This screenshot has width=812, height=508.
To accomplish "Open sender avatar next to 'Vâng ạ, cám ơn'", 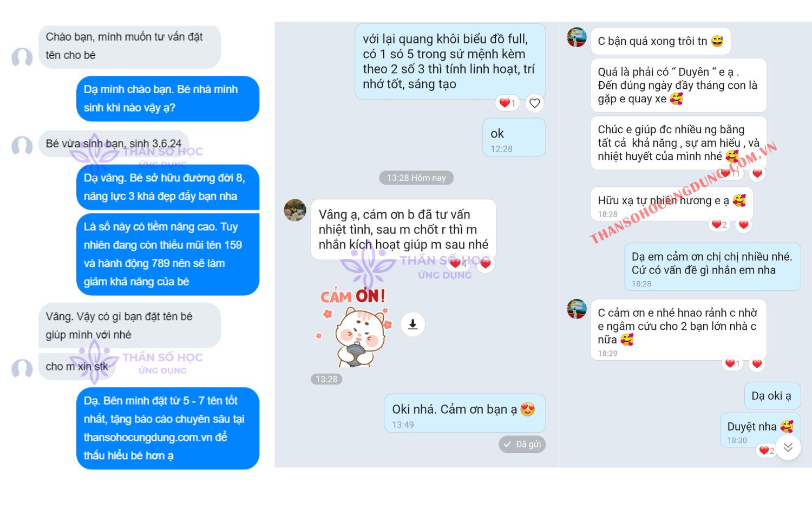I will point(295,210).
